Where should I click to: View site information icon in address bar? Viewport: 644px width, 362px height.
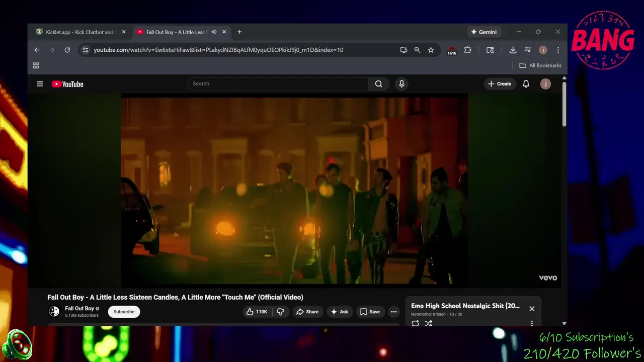click(x=85, y=50)
